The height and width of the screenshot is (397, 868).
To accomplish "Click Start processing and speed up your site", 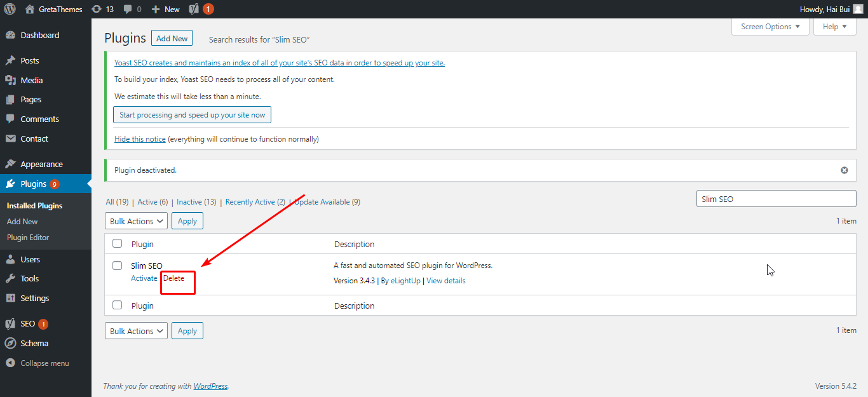I will (191, 114).
